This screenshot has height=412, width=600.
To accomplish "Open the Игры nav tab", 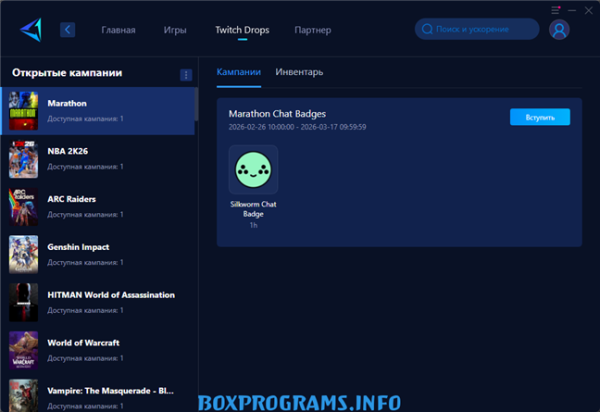I will coord(175,30).
